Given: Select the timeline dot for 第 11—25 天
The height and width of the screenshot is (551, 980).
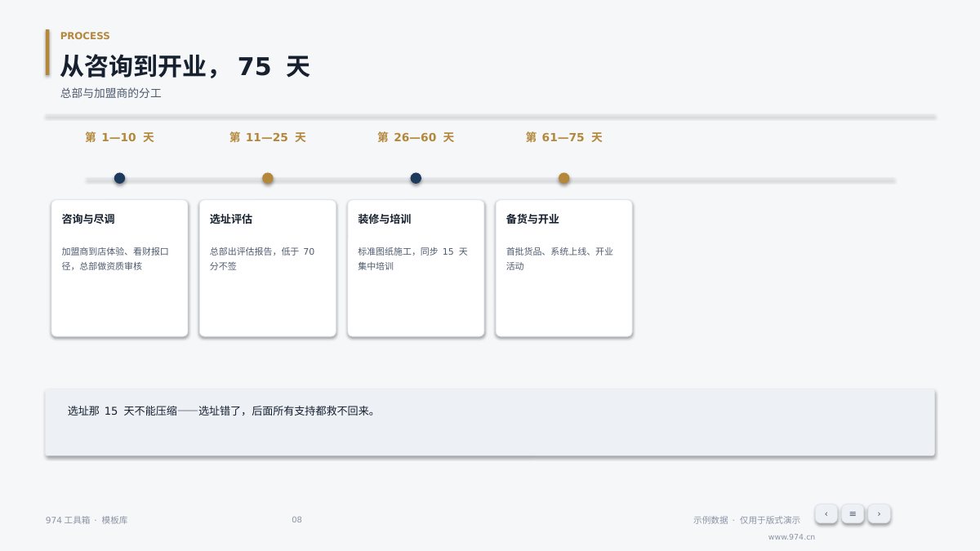Looking at the screenshot, I should 267,178.
